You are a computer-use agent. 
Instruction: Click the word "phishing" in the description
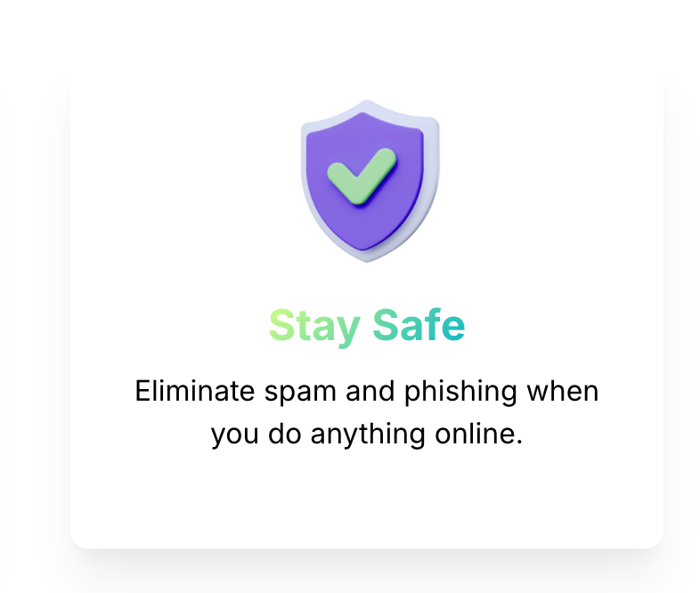pyautogui.click(x=460, y=393)
